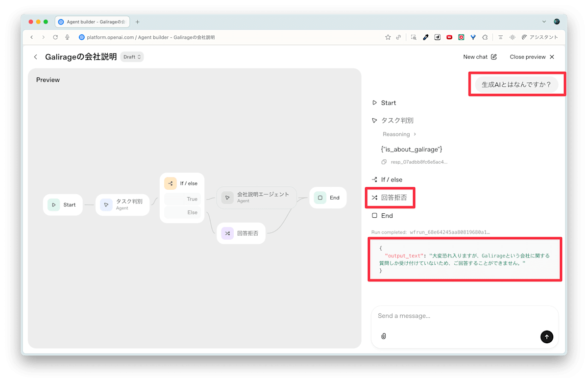
Task: Click the If / else step in run log
Action: pos(387,180)
